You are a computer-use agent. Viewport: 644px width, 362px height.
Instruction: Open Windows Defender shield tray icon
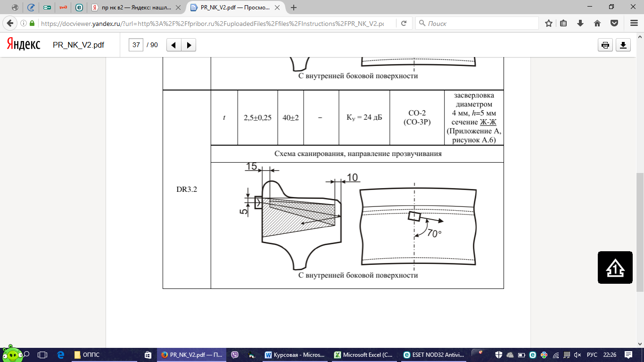pos(499,354)
